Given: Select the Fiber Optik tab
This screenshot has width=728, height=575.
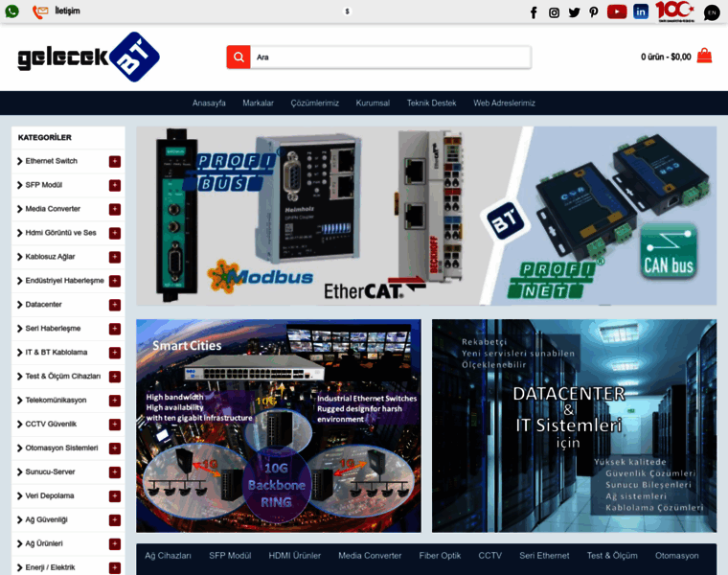Looking at the screenshot, I should [x=440, y=556].
